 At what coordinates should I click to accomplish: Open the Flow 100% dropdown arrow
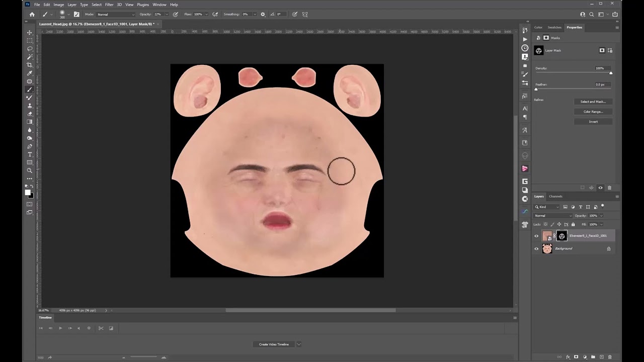206,15
